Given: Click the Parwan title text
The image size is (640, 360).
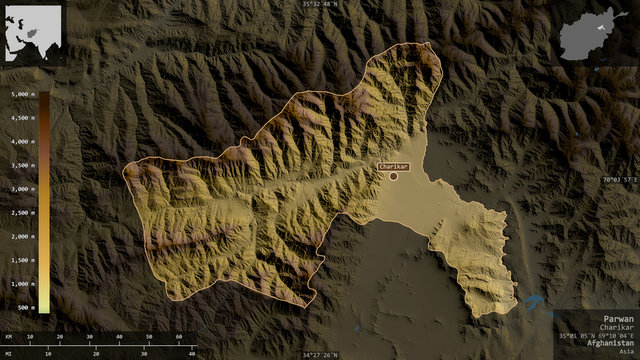Looking at the screenshot, I should (x=619, y=319).
